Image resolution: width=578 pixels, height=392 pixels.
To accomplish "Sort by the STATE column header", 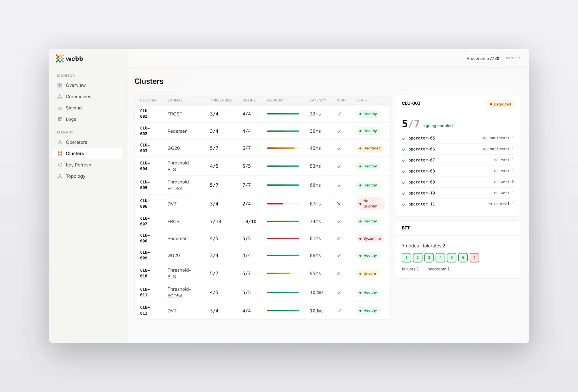I will coord(362,100).
